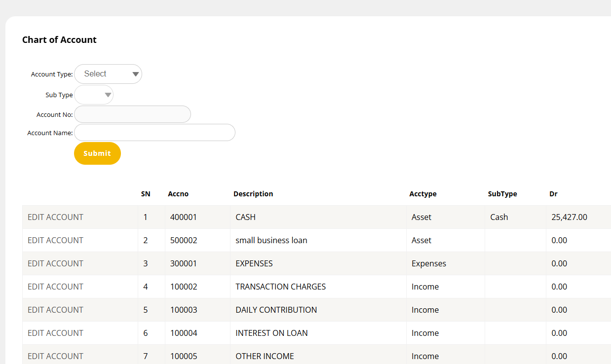This screenshot has width=611, height=364.
Task: Open Edit Account for EXPENSES row
Action: click(55, 263)
